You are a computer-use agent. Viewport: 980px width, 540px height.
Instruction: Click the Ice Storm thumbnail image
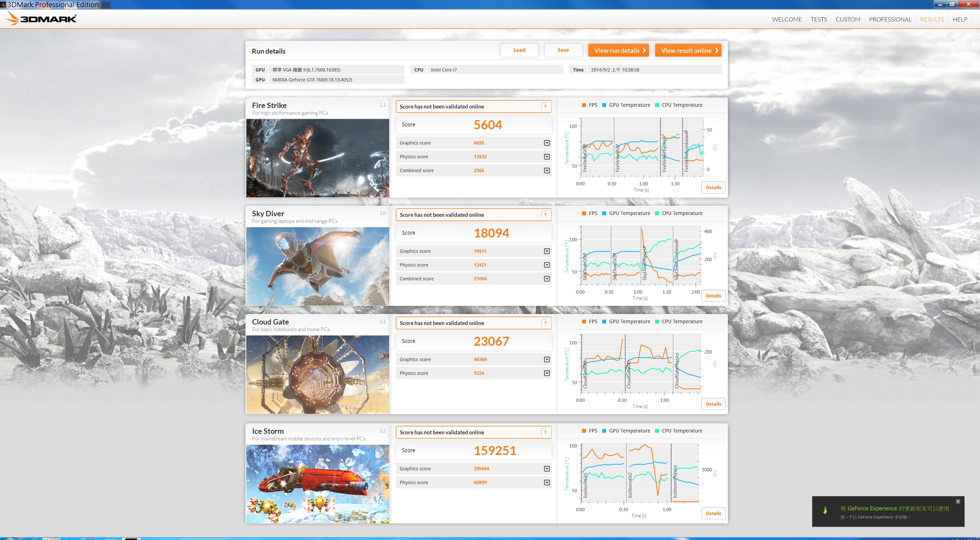click(318, 484)
